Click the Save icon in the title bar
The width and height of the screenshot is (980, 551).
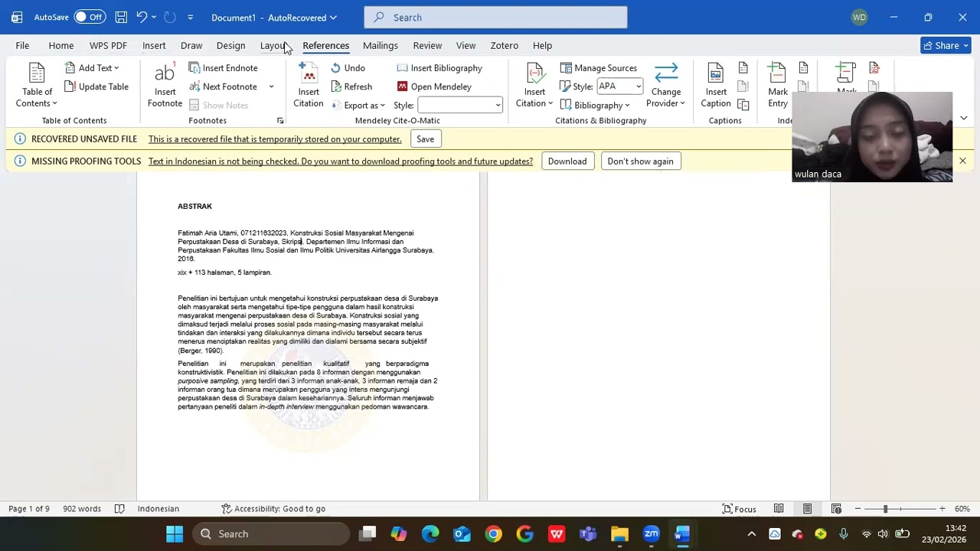[121, 17]
